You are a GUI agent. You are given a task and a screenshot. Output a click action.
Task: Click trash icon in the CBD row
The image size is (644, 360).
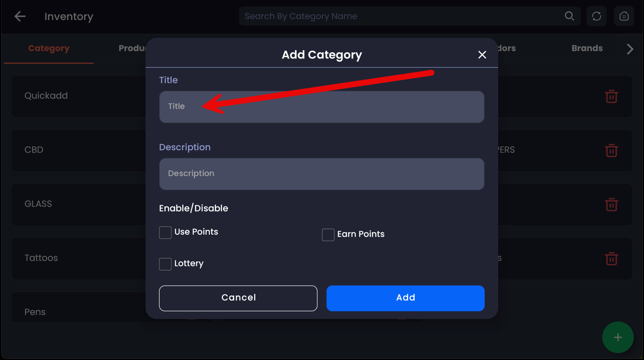click(x=611, y=151)
